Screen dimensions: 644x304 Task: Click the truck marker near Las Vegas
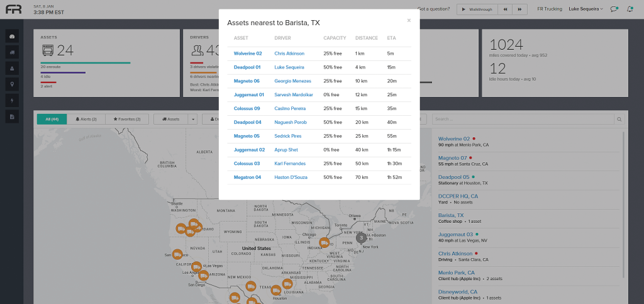(x=197, y=267)
